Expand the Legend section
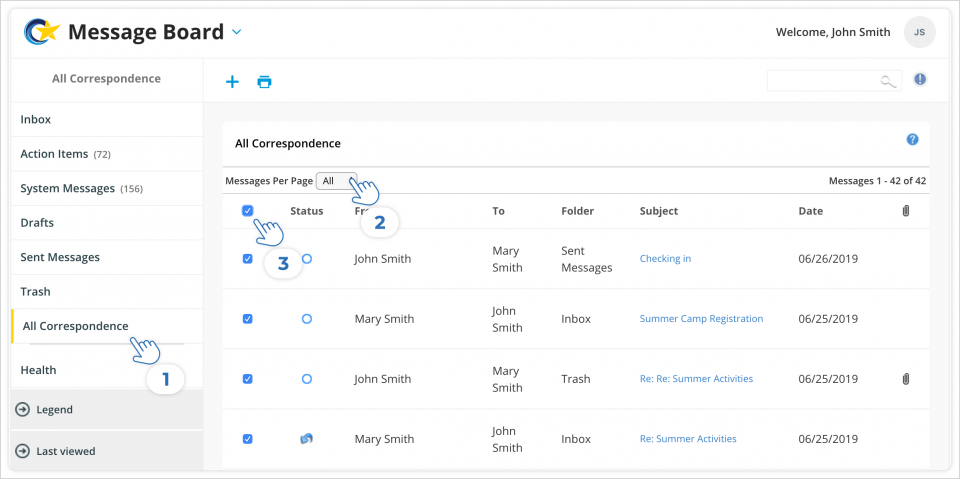The image size is (960, 479). pos(107,410)
